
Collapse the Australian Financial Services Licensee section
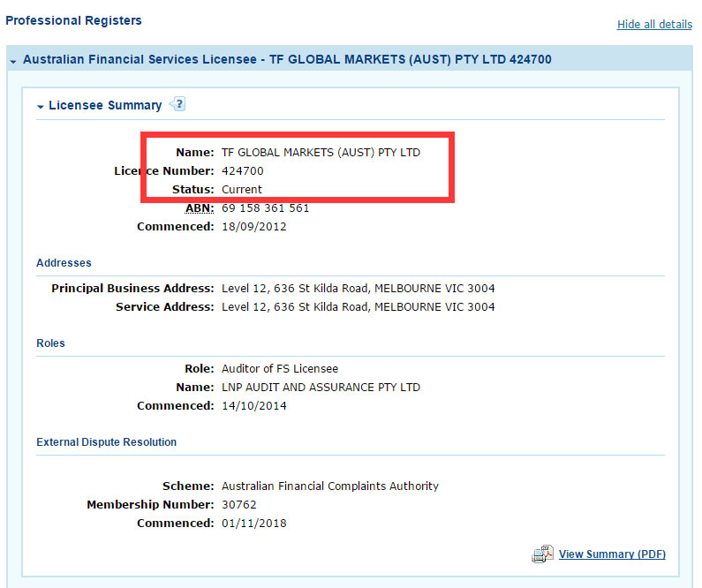(13, 61)
